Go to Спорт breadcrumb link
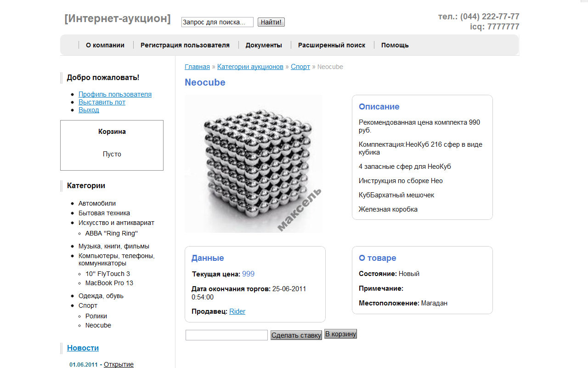 [x=300, y=67]
